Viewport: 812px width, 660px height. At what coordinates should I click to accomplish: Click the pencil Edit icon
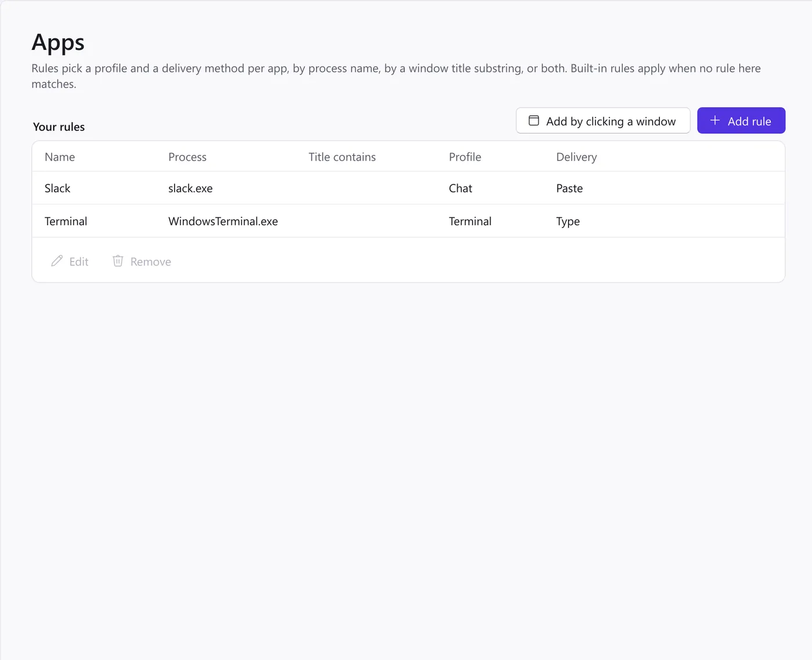[57, 261]
